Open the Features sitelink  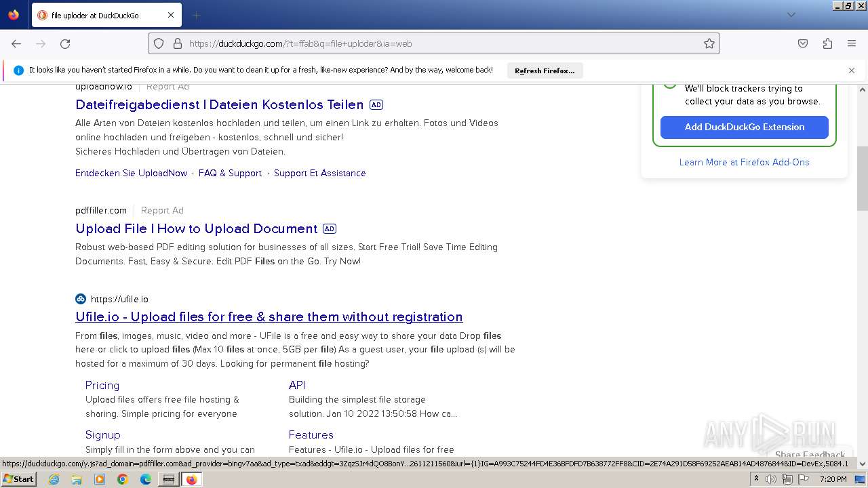311,434
